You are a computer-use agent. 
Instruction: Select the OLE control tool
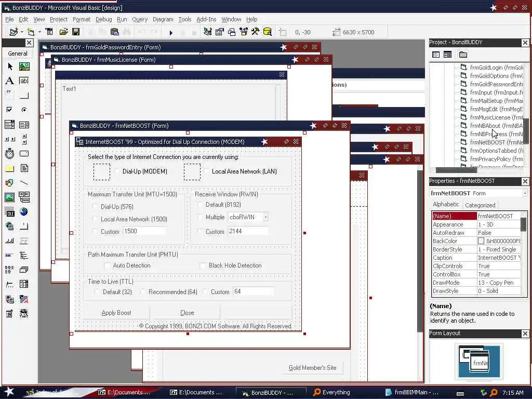click(x=10, y=212)
